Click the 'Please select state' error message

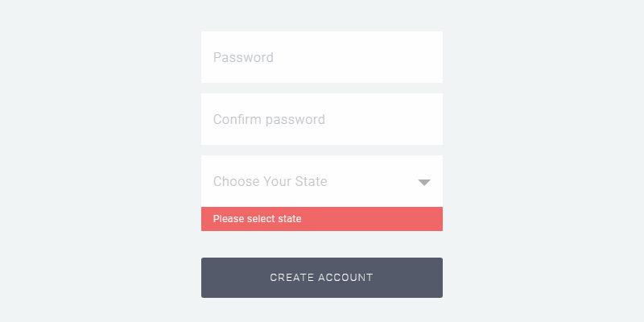(x=257, y=219)
